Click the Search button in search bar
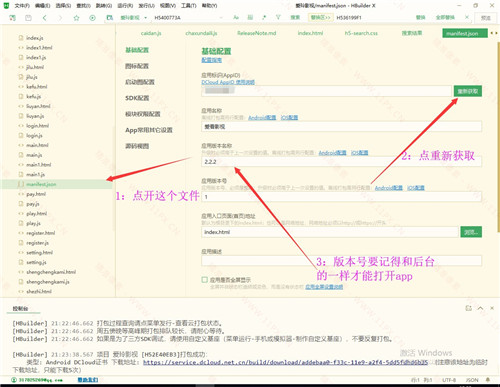The width and height of the screenshot is (500, 387). coord(295,17)
